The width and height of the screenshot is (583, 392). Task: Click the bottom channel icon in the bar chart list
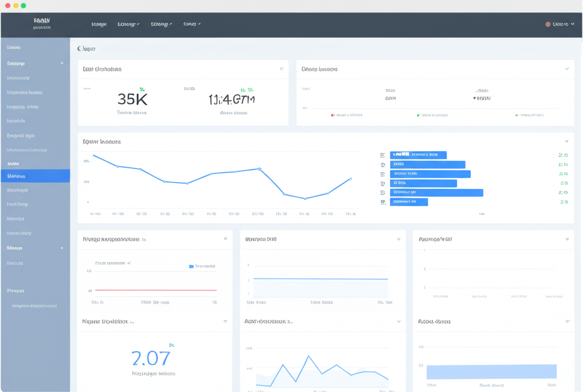click(382, 202)
